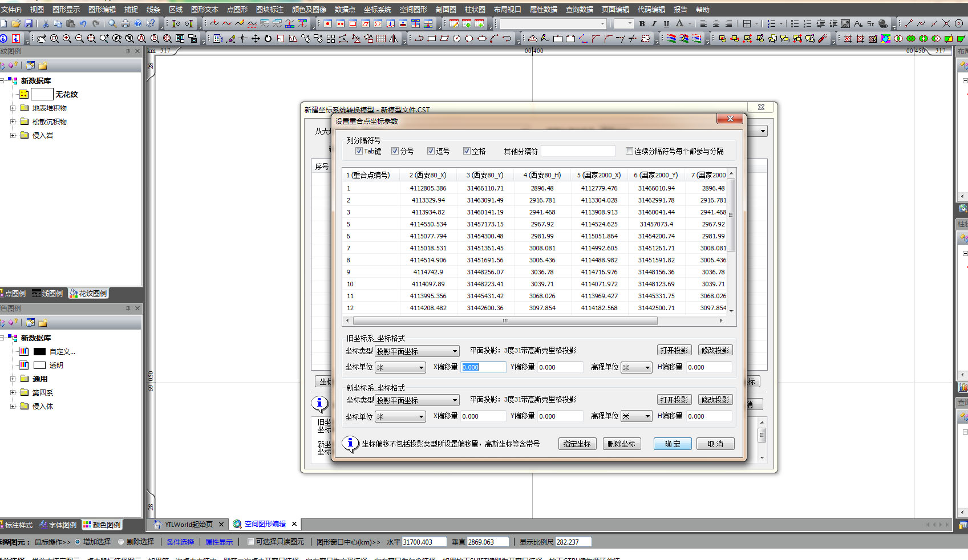Click the zoom in magnifier icon

tap(67, 38)
